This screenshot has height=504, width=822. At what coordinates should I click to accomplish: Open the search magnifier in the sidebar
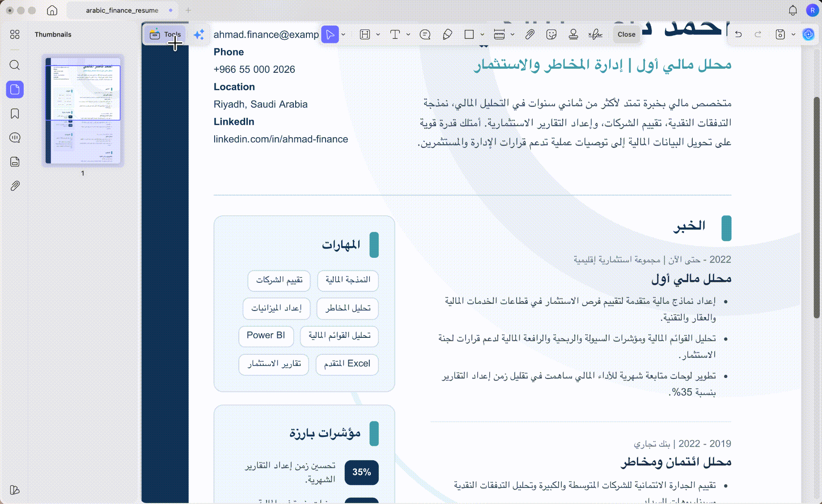pyautogui.click(x=15, y=65)
